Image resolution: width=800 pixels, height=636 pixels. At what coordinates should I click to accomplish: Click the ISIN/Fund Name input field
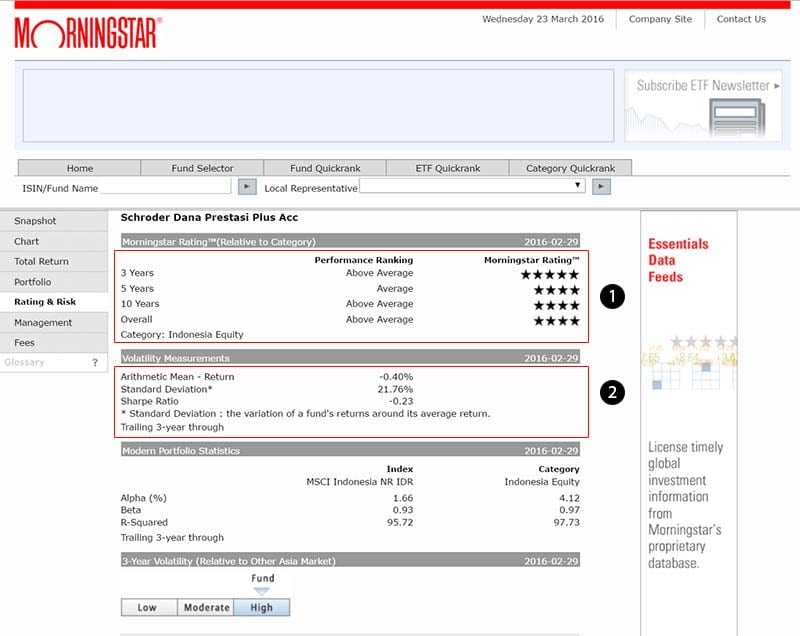166,187
